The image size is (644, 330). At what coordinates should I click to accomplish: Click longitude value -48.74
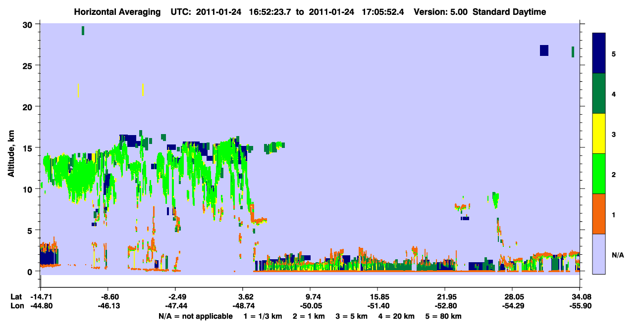pyautogui.click(x=243, y=306)
